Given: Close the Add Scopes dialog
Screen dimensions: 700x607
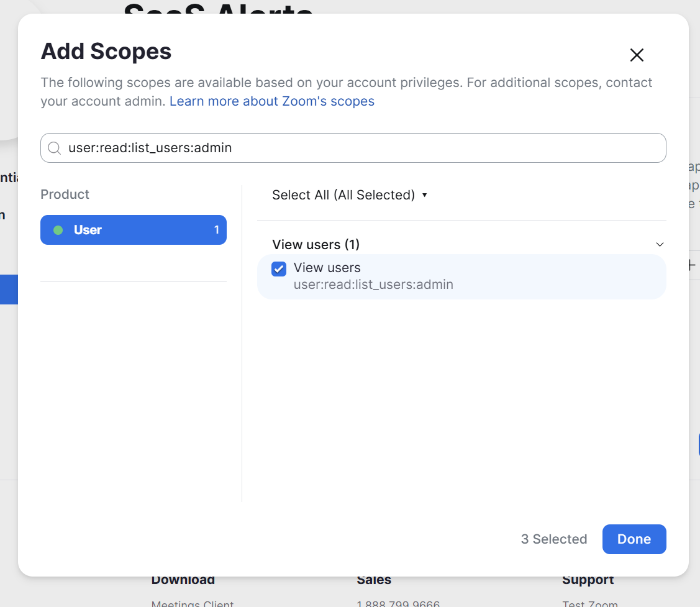Looking at the screenshot, I should pyautogui.click(x=637, y=55).
